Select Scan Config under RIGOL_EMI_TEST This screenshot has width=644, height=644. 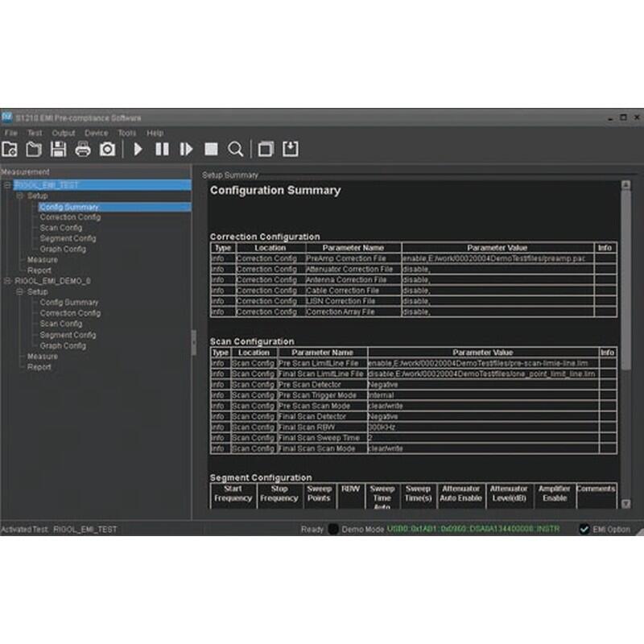click(61, 228)
